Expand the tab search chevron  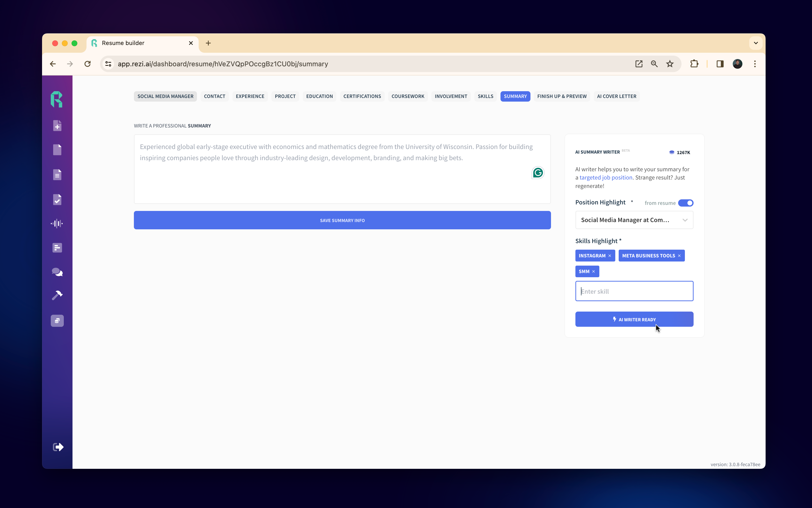(x=756, y=43)
